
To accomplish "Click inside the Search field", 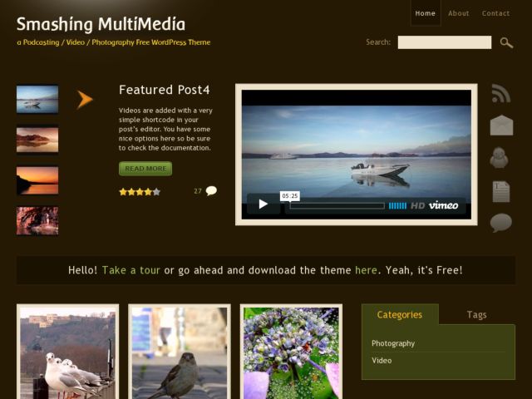I will (445, 42).
